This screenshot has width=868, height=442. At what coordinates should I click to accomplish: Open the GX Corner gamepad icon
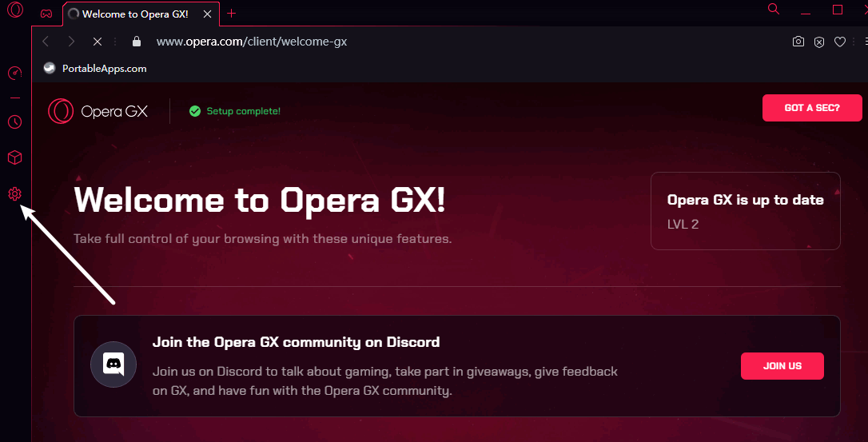pos(46,14)
